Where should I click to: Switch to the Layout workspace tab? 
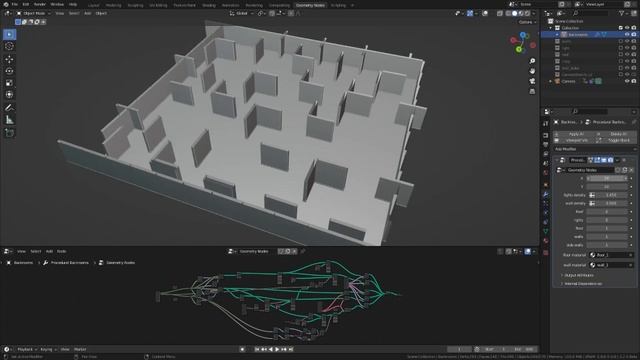[x=93, y=5]
